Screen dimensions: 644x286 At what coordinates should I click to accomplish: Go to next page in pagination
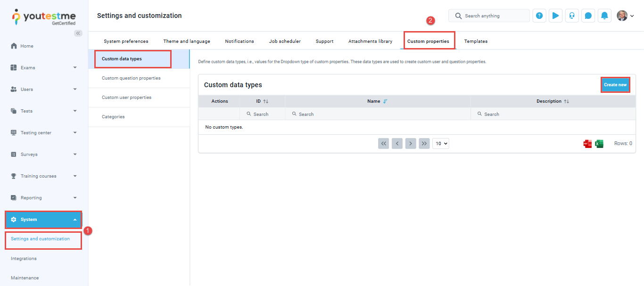411,144
